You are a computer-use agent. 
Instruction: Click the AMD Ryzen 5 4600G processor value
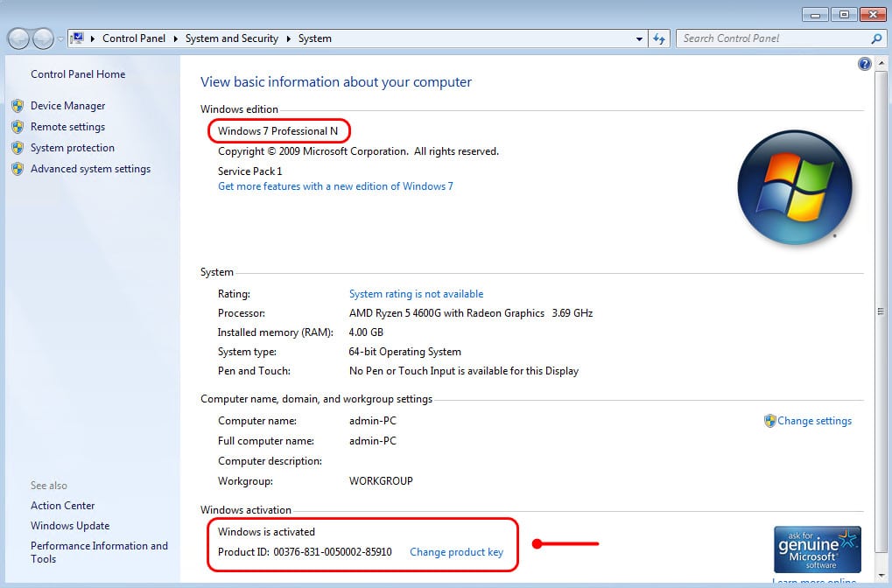[470, 313]
